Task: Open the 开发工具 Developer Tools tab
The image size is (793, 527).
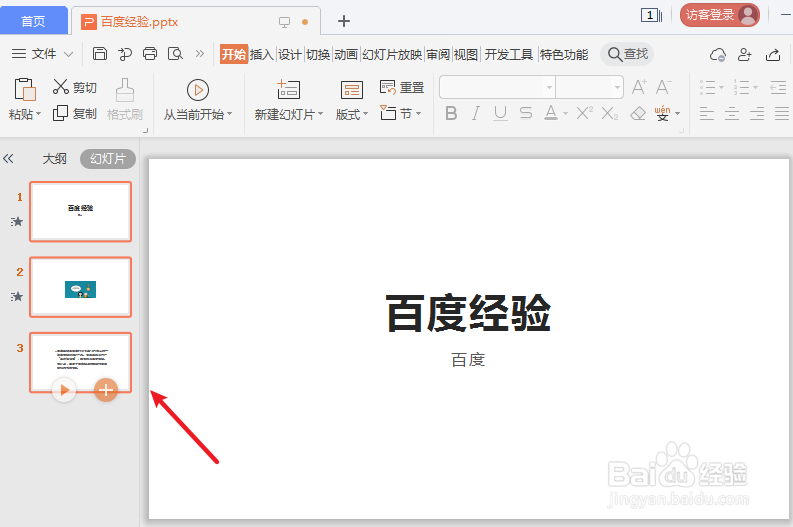Action: point(509,54)
